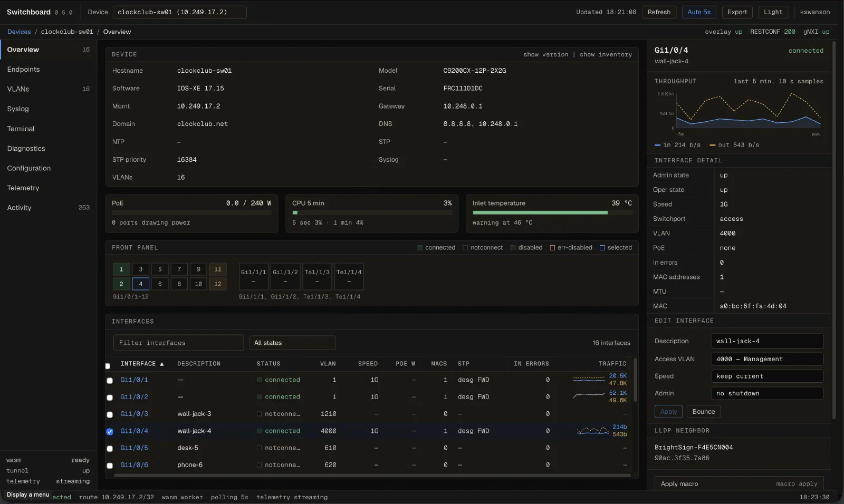Click the interfaces table horizontal scrollbar
Image resolution: width=844 pixels, height=504 pixels.
tap(372, 476)
